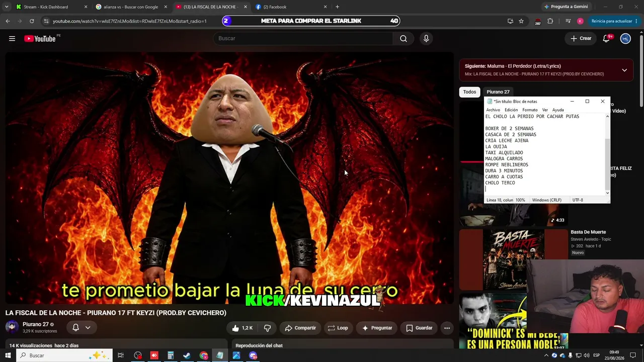Open Archivo menu in Bloc de notas

click(493, 110)
